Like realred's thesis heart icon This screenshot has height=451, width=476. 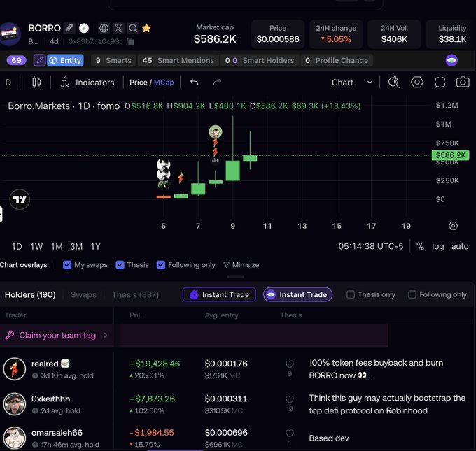[290, 364]
